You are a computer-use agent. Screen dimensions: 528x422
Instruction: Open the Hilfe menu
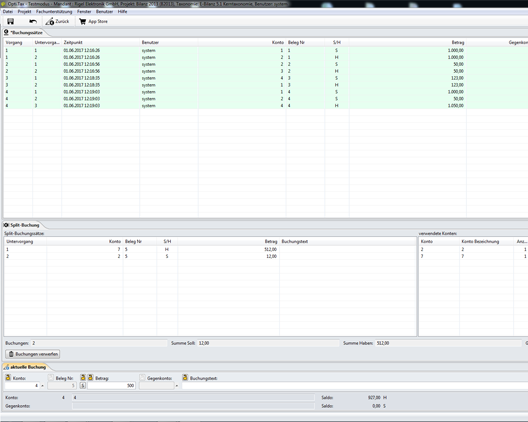(x=122, y=11)
